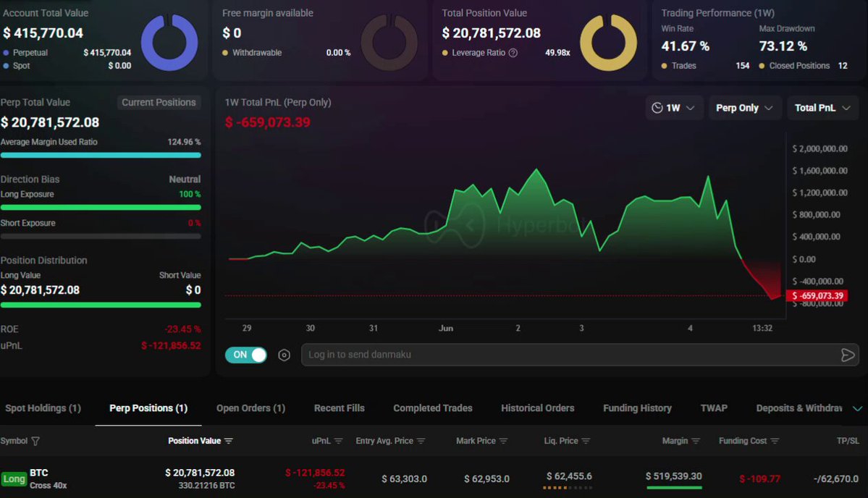This screenshot has height=498, width=868.
Task: Show Funding History tab
Action: click(637, 408)
